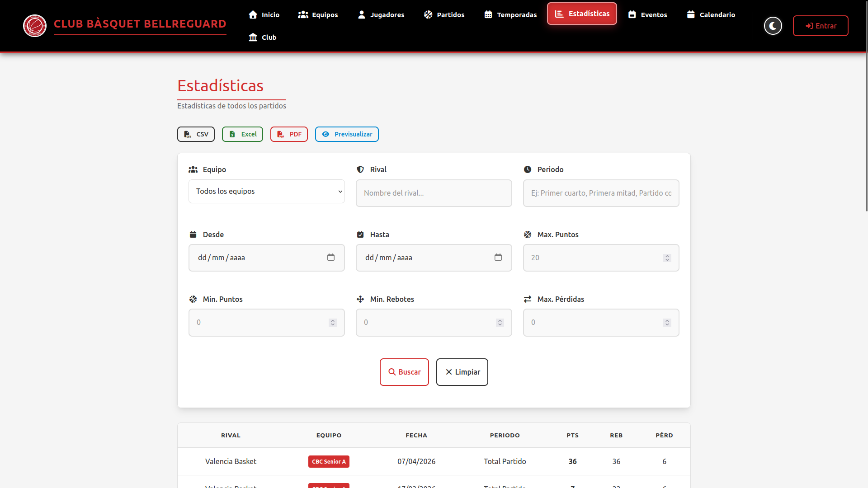Download the PDF report
Image resolution: width=868 pixels, height=488 pixels.
pos(289,134)
